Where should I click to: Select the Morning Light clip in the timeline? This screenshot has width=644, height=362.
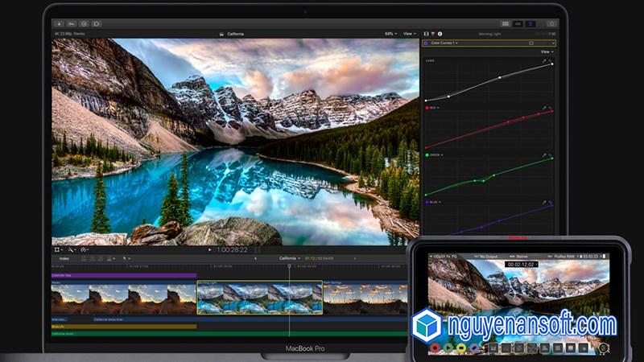tap(259, 297)
